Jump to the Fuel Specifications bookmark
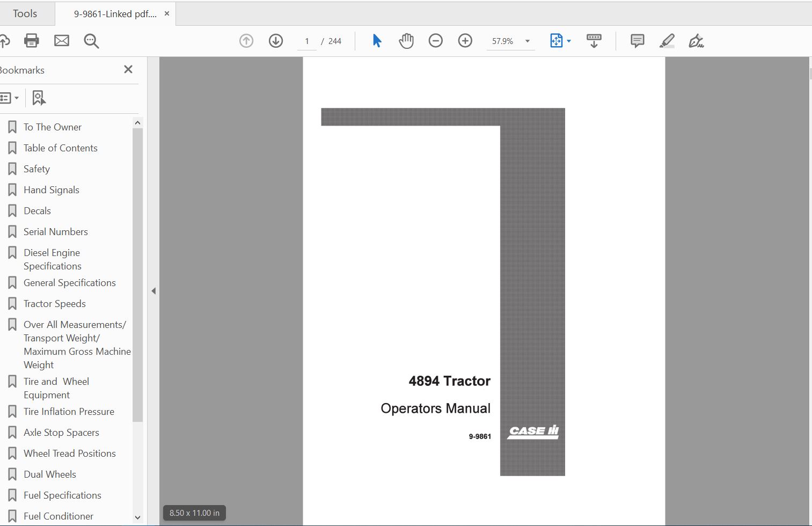This screenshot has width=812, height=526. [x=62, y=495]
